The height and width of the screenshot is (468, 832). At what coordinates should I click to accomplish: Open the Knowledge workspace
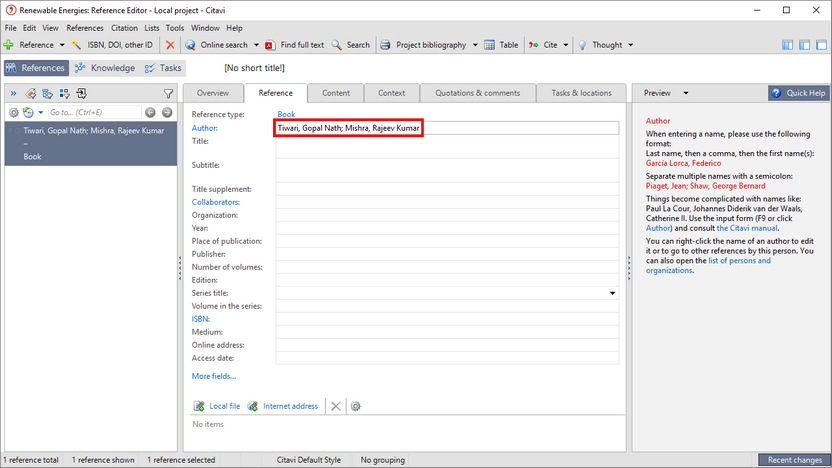(105, 68)
